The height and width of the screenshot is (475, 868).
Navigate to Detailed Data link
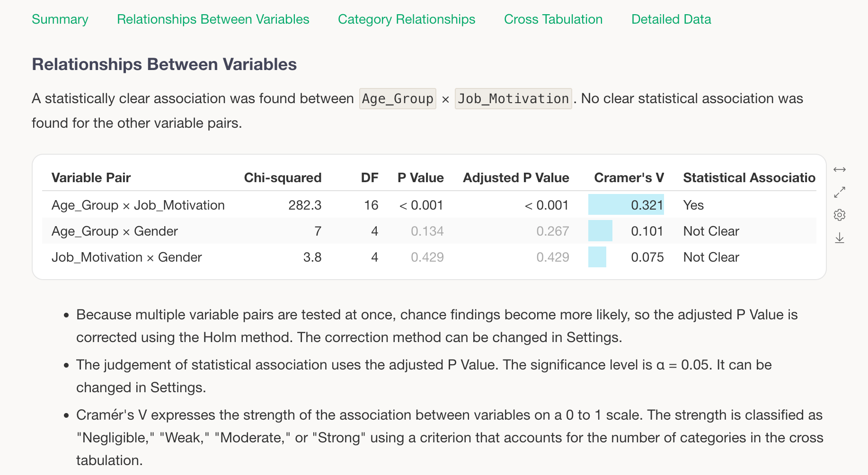[671, 19]
